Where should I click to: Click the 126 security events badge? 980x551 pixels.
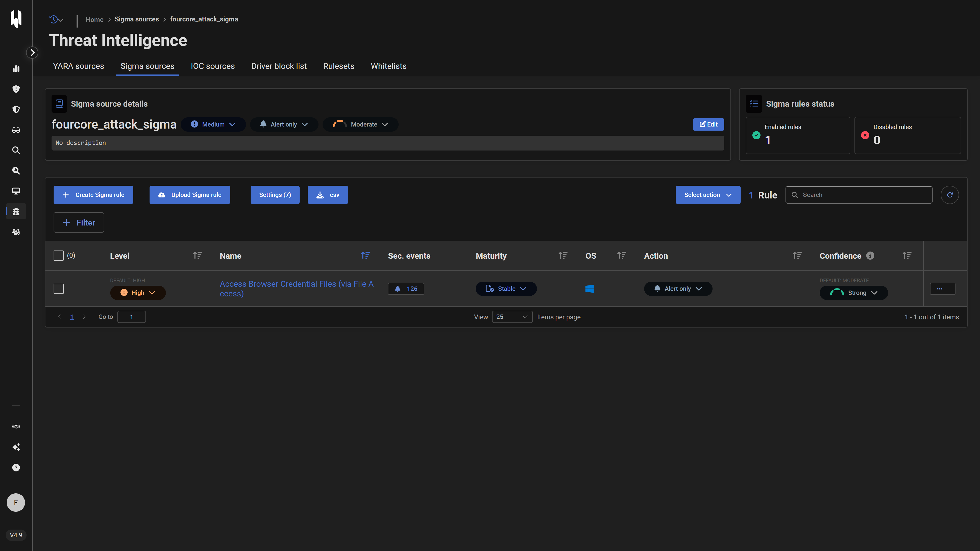[x=406, y=289]
